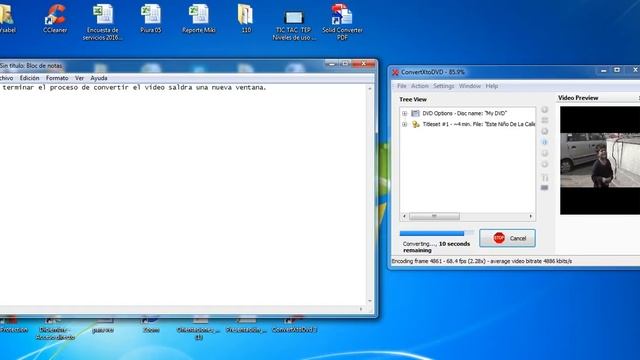Open the File menu in ConvertXtoDVD
The image size is (640, 360).
[x=402, y=86]
